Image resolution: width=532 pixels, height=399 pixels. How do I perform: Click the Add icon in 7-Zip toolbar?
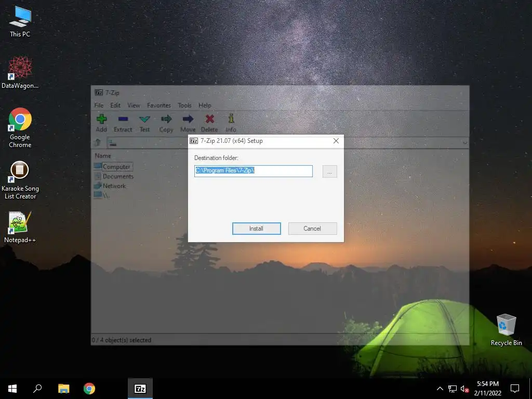[x=101, y=119]
